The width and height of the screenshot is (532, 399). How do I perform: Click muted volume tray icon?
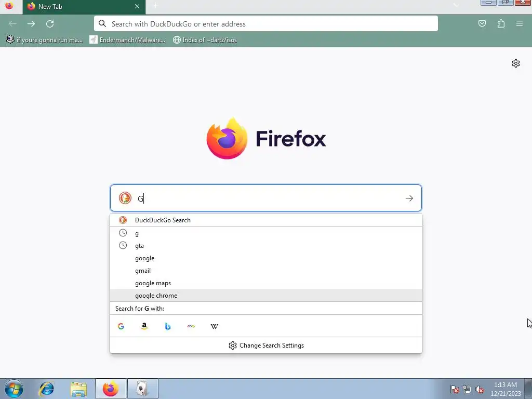(x=480, y=389)
